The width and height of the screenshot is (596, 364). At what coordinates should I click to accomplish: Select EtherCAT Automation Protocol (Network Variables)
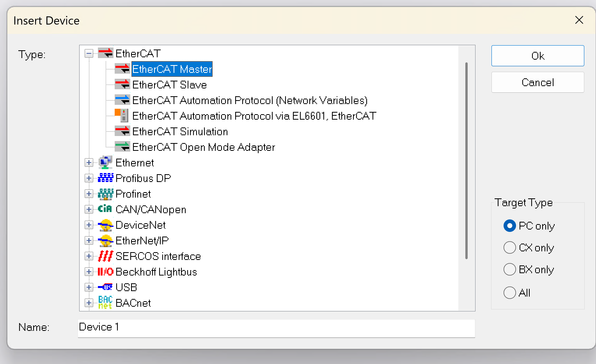(x=250, y=101)
